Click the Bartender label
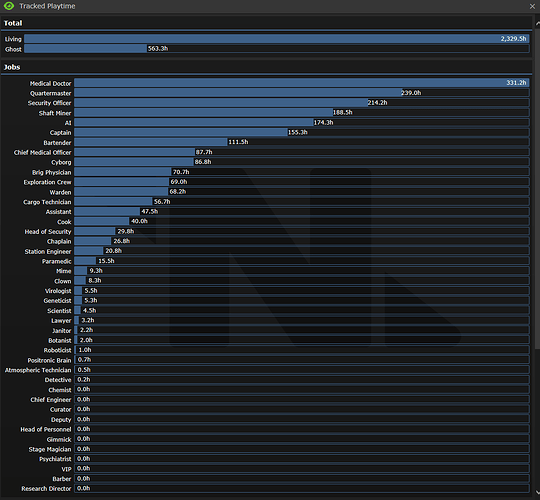The height and width of the screenshot is (500, 540). tap(57, 143)
